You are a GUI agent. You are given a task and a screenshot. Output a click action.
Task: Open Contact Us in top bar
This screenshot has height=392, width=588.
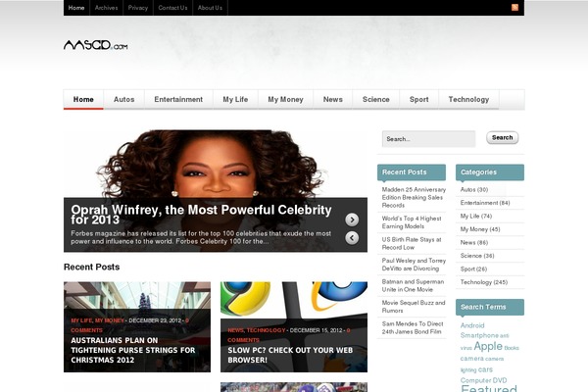[172, 8]
